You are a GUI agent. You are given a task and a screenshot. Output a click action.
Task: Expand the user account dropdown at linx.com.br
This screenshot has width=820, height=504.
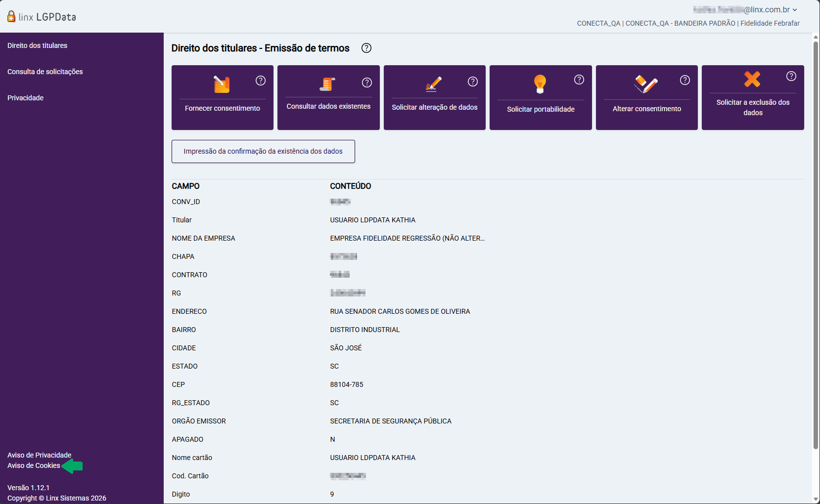pyautogui.click(x=795, y=10)
